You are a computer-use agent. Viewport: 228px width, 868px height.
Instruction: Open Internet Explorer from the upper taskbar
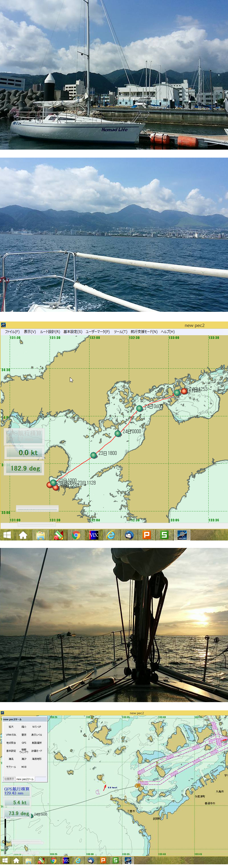(111, 535)
